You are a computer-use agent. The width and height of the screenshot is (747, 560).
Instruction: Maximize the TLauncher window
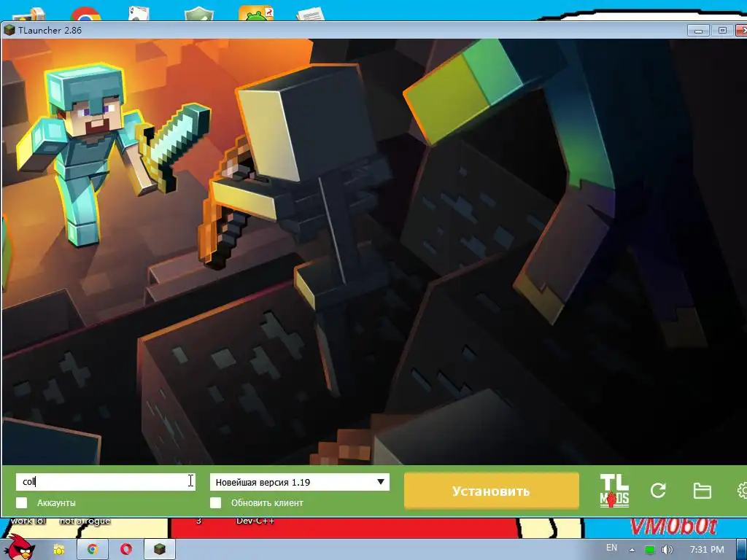pyautogui.click(x=722, y=31)
